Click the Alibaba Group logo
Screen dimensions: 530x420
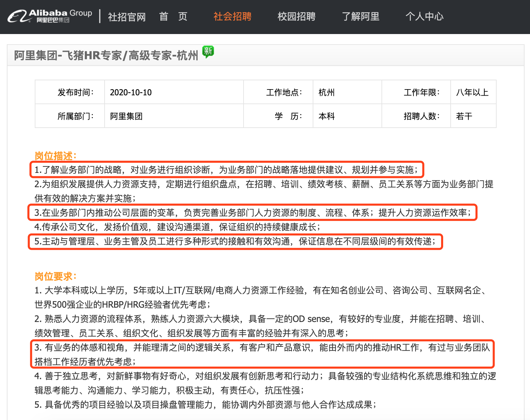point(50,16)
